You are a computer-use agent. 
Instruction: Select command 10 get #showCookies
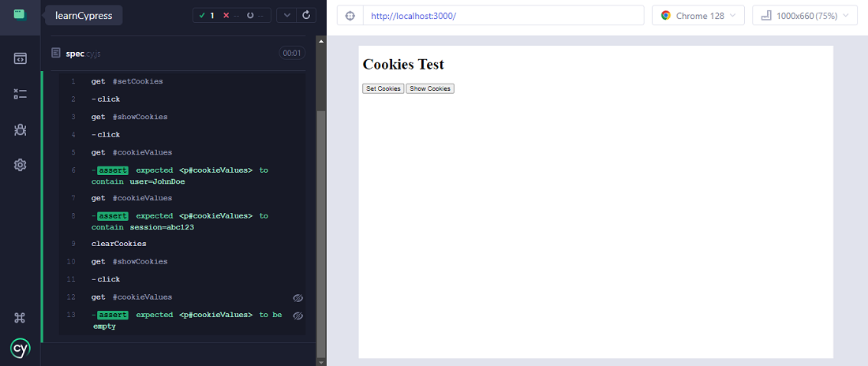182,261
